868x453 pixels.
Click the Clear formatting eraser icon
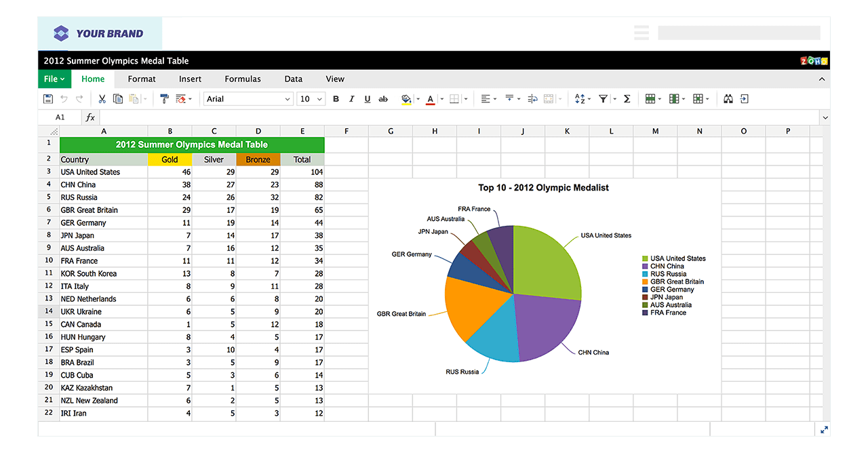tap(180, 99)
